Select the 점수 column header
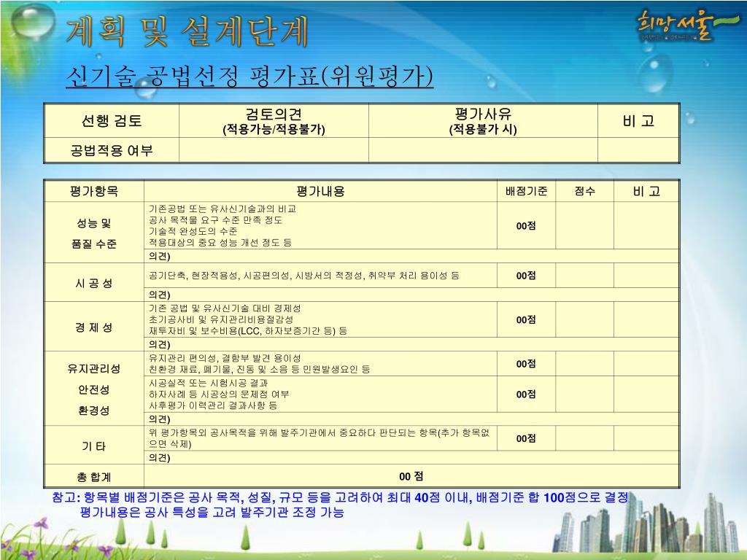The height and width of the screenshot is (560, 747). (x=584, y=192)
